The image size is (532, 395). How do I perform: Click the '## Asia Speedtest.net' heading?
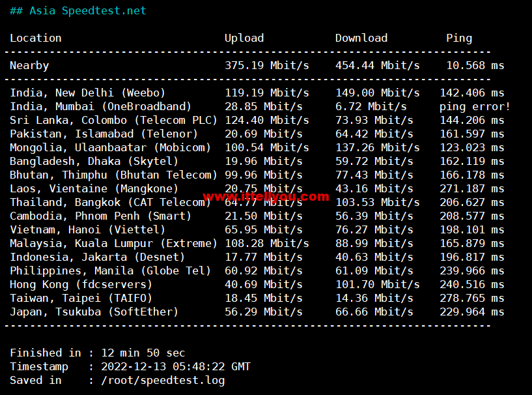click(78, 11)
